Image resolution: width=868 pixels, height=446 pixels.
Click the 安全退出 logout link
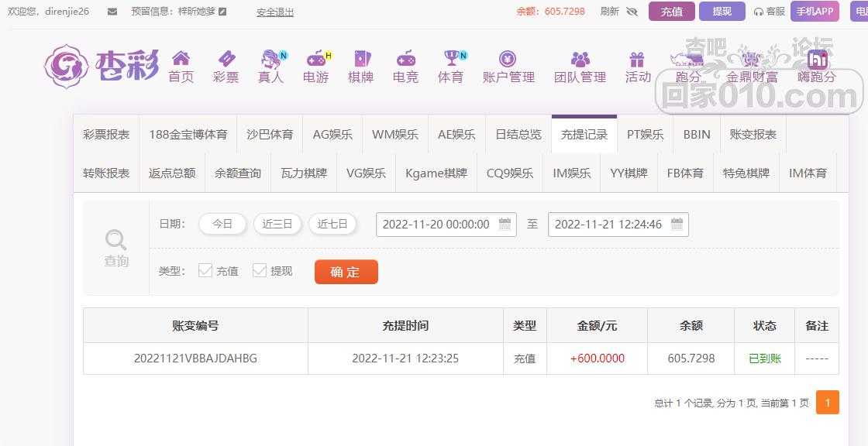click(275, 12)
